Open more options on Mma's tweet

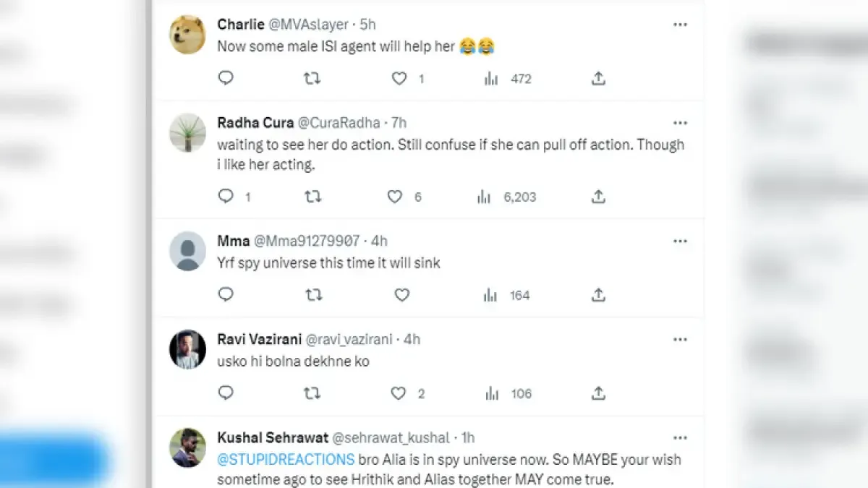[x=680, y=241]
